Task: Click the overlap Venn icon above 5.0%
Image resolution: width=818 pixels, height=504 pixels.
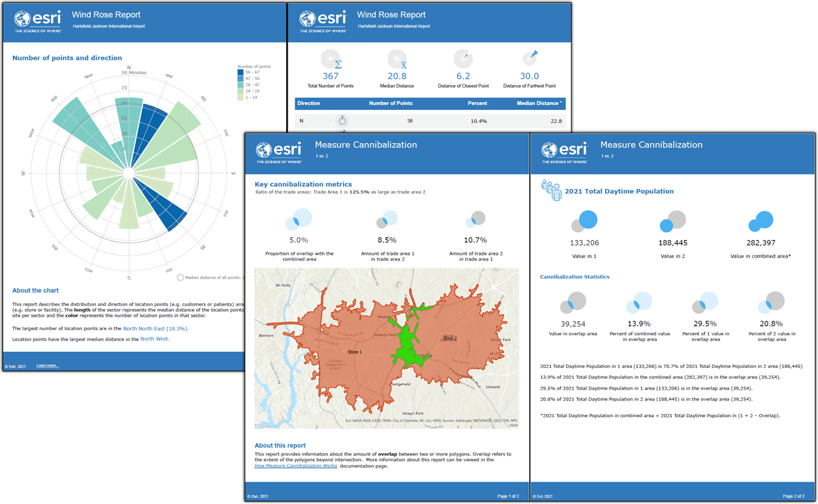Action: click(x=299, y=218)
